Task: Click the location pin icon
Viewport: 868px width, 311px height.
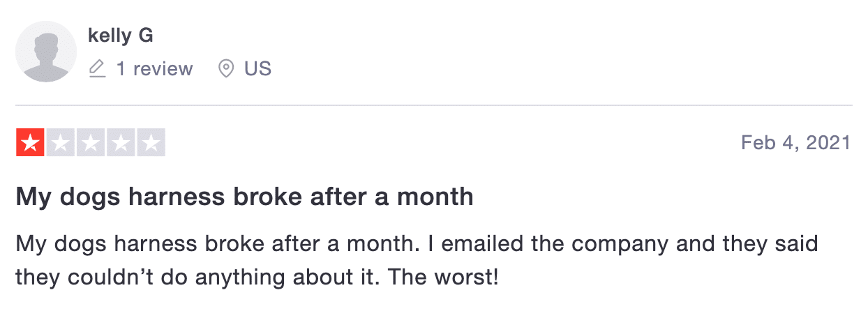Action: [225, 69]
